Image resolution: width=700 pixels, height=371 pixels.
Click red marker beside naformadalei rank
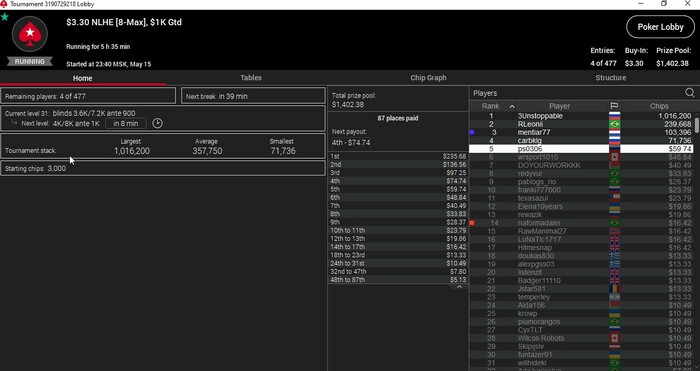(472, 223)
